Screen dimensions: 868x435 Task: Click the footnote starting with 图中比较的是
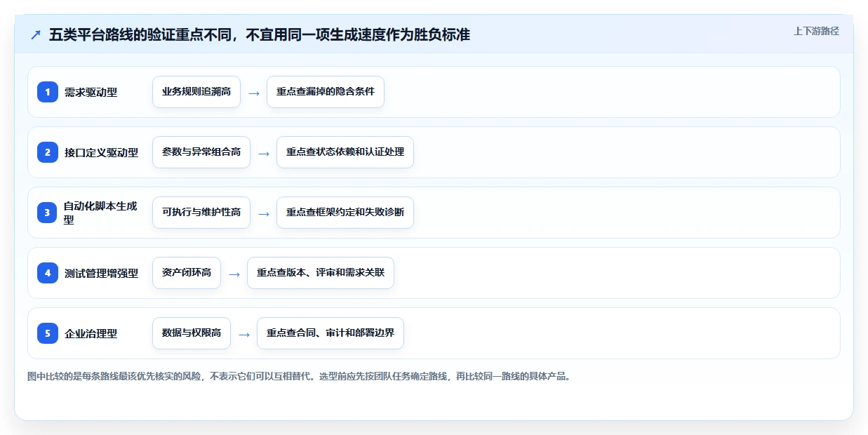[300, 376]
